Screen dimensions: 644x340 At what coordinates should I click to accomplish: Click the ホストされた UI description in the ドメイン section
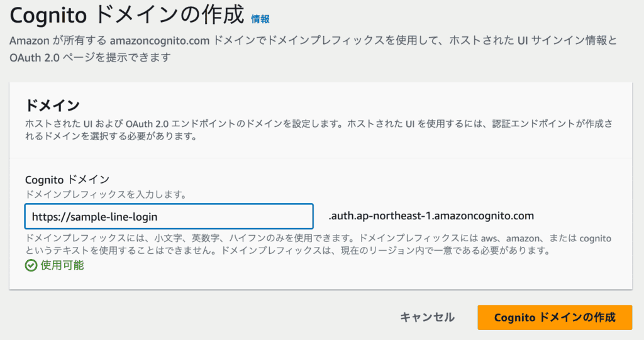coord(314,123)
